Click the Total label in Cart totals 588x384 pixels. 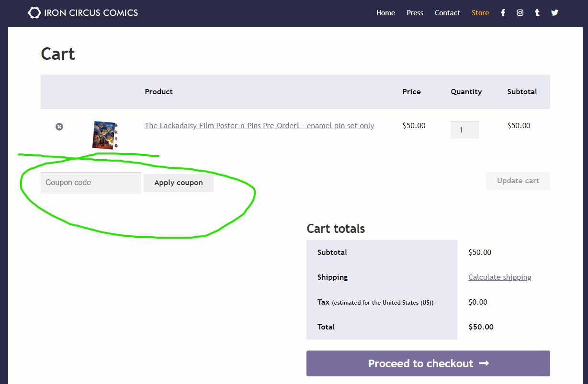tap(326, 327)
